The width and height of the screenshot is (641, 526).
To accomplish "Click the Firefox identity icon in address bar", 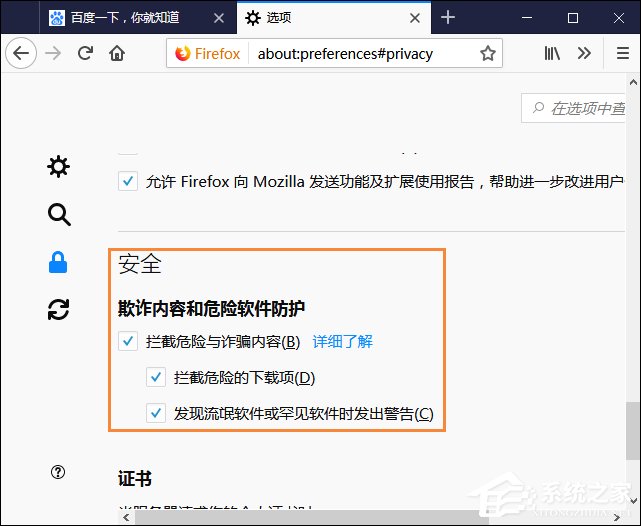I will pos(207,54).
